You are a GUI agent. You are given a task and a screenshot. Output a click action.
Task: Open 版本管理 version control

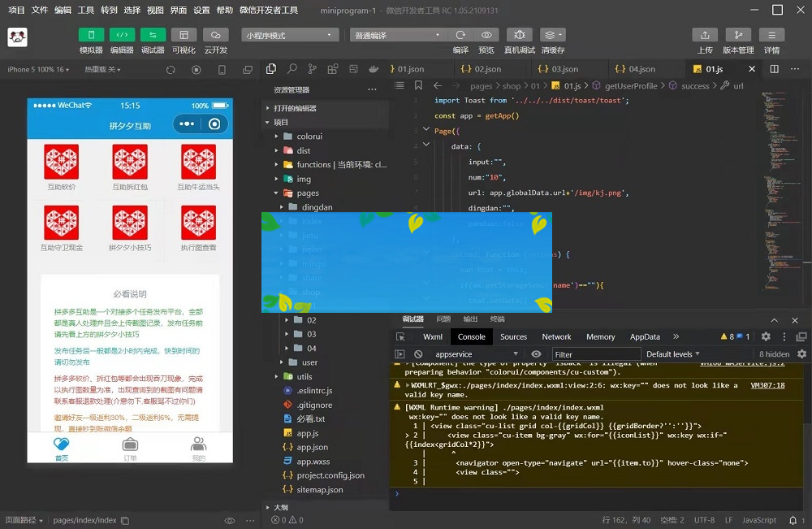tap(737, 35)
